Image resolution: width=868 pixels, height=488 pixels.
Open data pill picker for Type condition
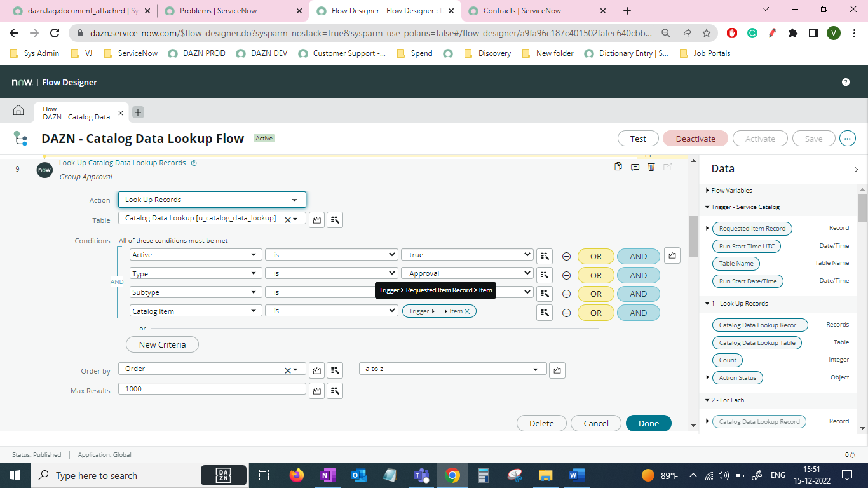(x=544, y=275)
